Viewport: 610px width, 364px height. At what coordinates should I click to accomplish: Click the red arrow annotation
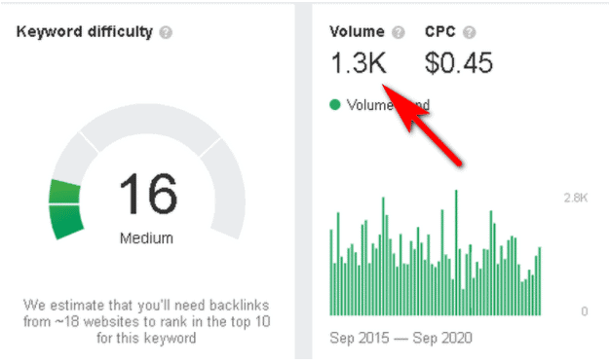pos(421,125)
